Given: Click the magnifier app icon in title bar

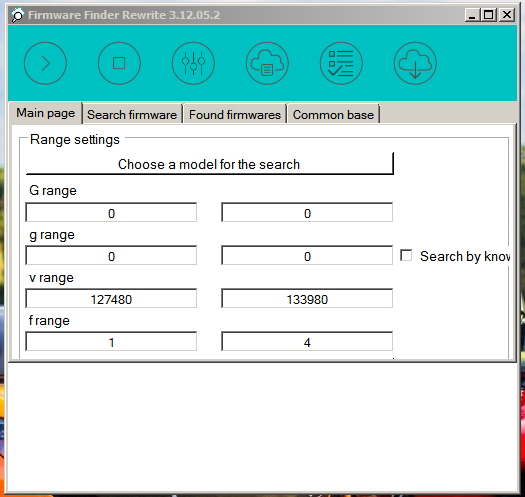Looking at the screenshot, I should coord(17,15).
